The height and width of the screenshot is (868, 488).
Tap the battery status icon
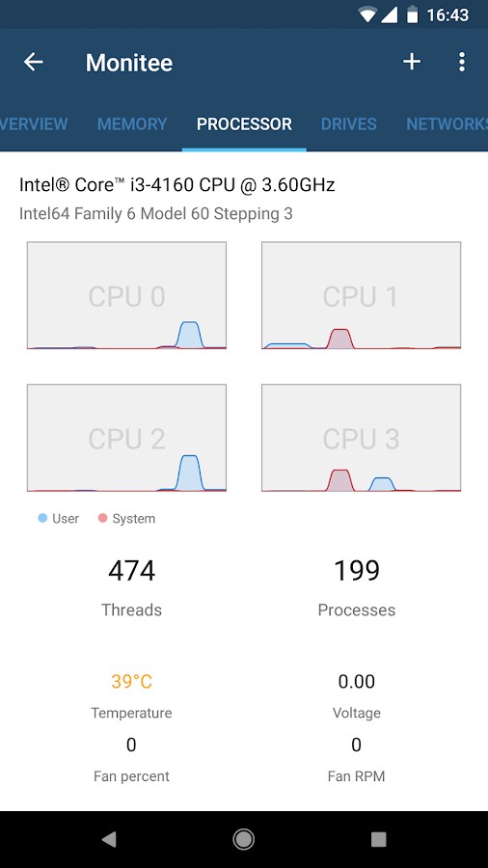tap(412, 14)
